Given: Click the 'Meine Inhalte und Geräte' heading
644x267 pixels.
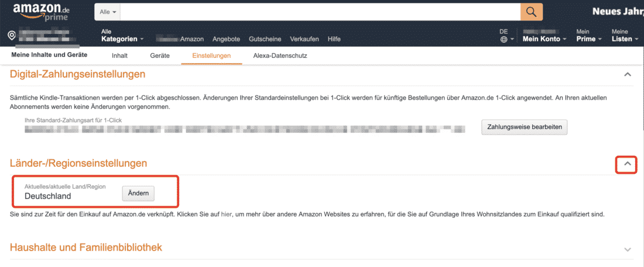Looking at the screenshot, I should click(x=49, y=55).
